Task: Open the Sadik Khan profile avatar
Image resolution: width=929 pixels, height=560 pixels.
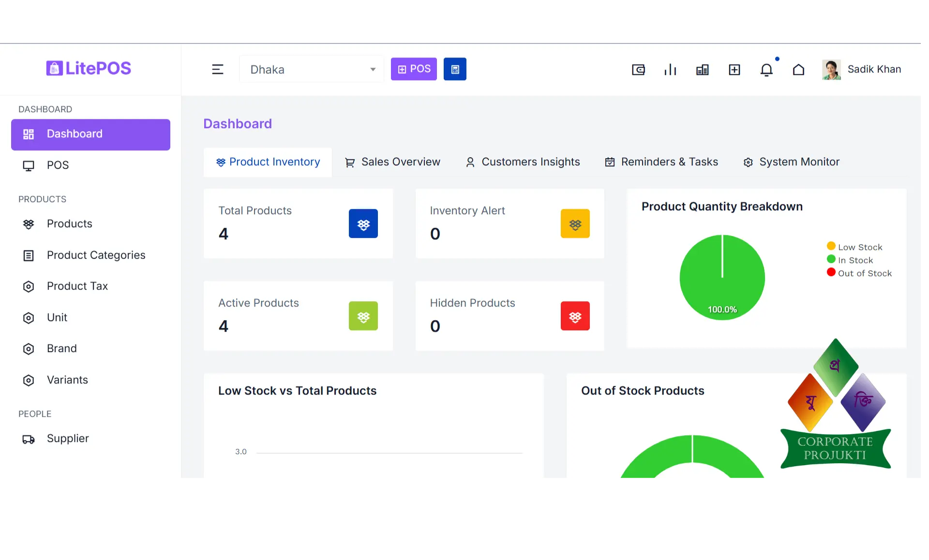Action: pos(831,69)
